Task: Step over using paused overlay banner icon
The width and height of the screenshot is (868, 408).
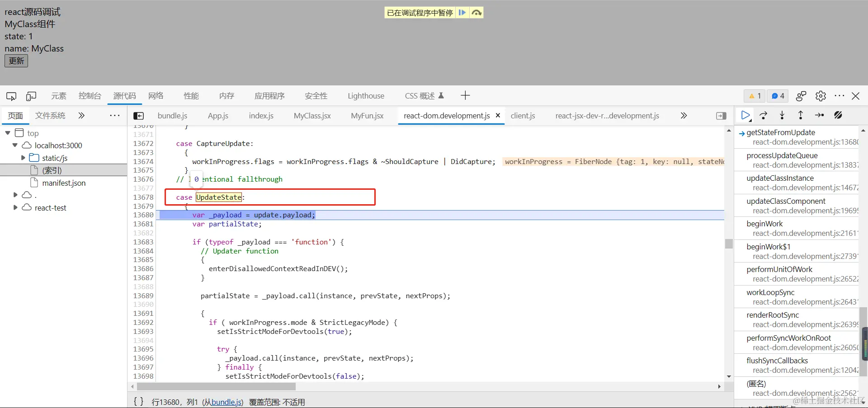Action: pos(476,13)
